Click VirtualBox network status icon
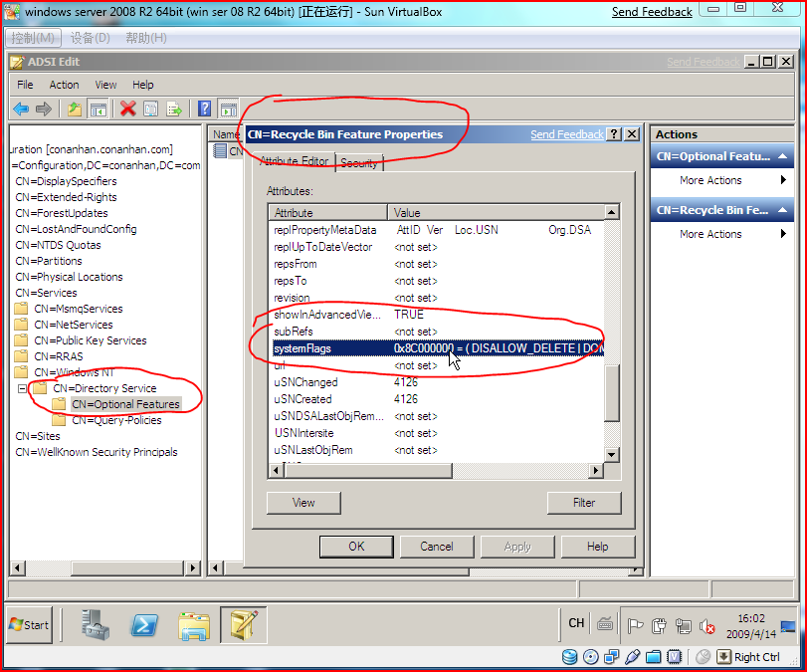 coord(611,657)
